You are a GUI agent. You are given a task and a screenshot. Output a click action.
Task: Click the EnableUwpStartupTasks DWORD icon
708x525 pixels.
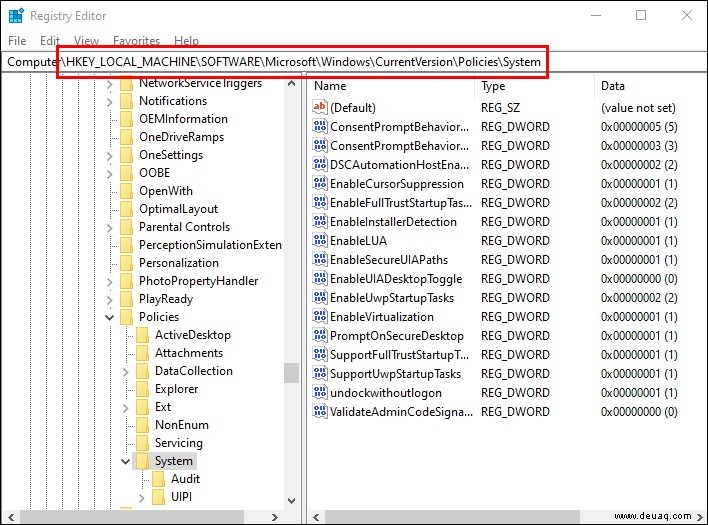pos(320,297)
